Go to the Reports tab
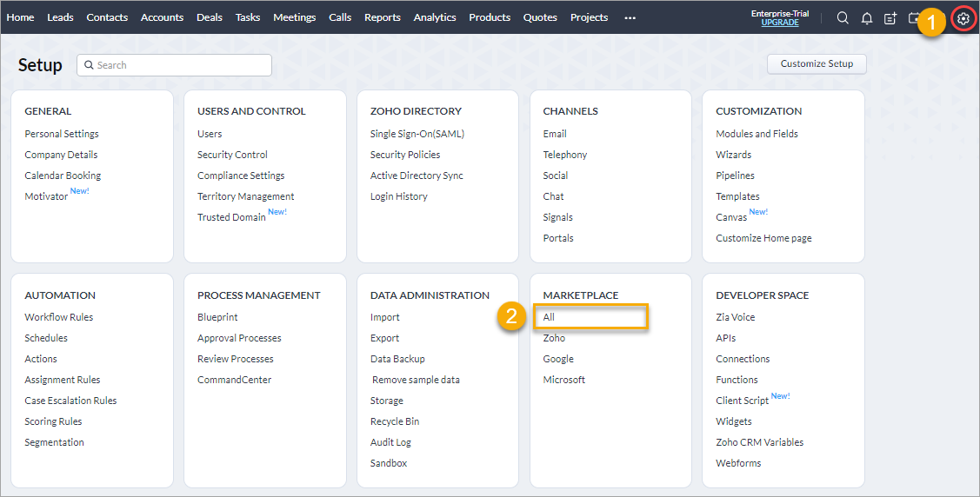The image size is (980, 497). (383, 17)
